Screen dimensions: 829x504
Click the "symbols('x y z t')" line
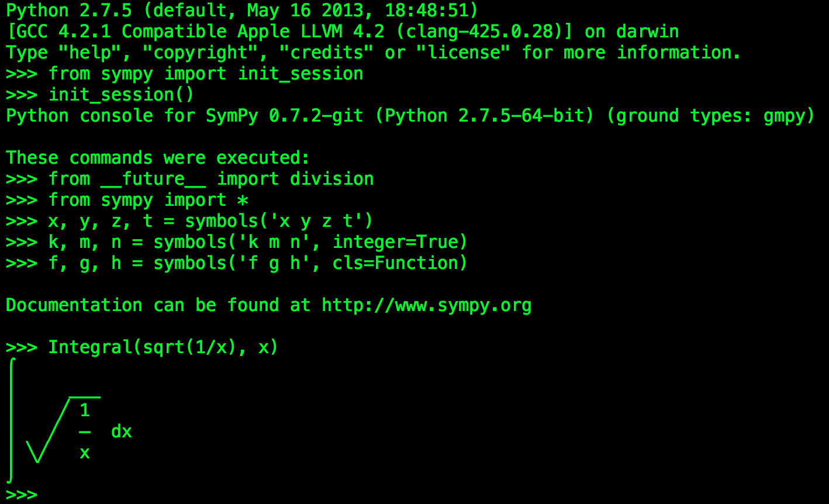tap(279, 221)
